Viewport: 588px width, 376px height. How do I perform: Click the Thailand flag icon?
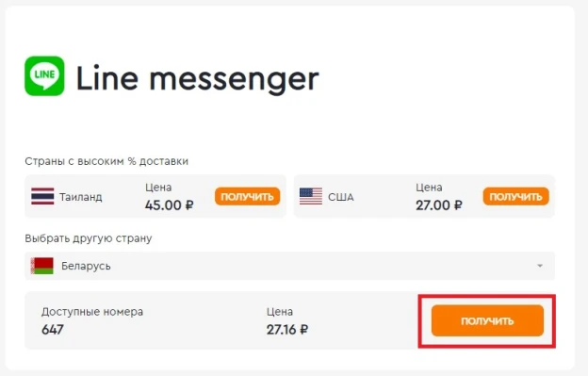click(42, 196)
